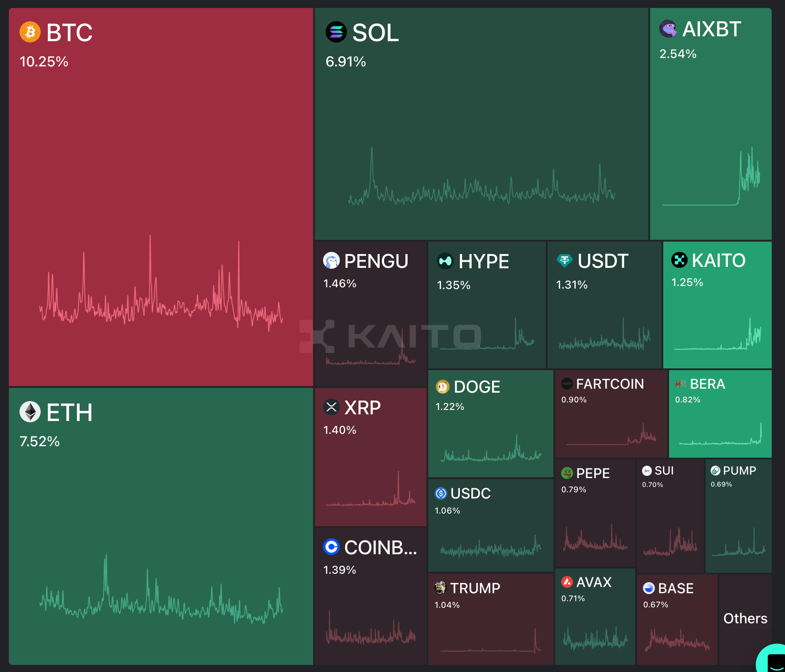The image size is (785, 672).
Task: Click the TRUMP token label
Action: point(475,588)
